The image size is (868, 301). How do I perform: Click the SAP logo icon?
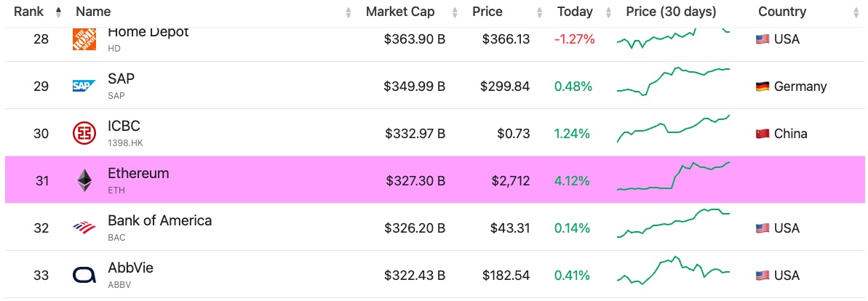pos(84,87)
